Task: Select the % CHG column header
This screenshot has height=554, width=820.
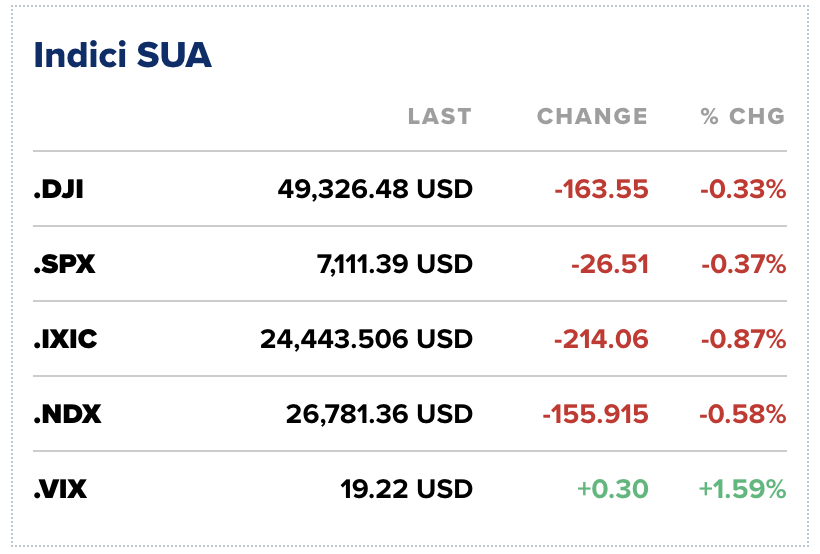Action: [742, 116]
